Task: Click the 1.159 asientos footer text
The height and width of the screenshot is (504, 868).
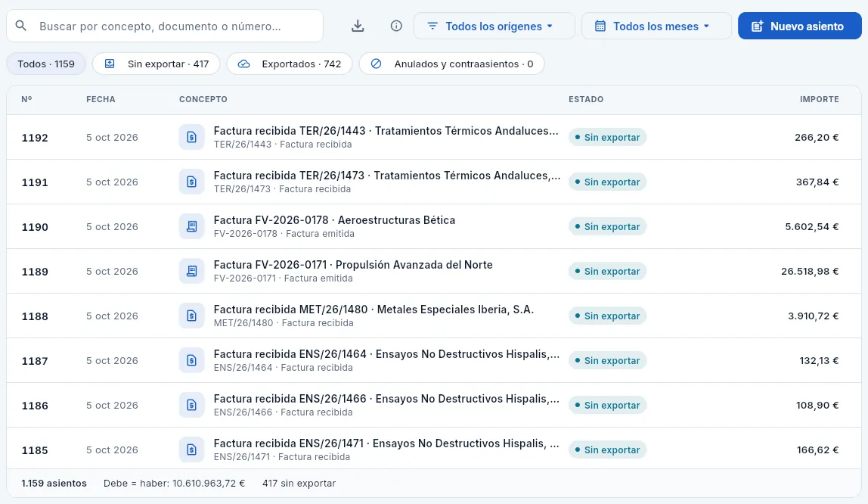Action: pyautogui.click(x=54, y=483)
